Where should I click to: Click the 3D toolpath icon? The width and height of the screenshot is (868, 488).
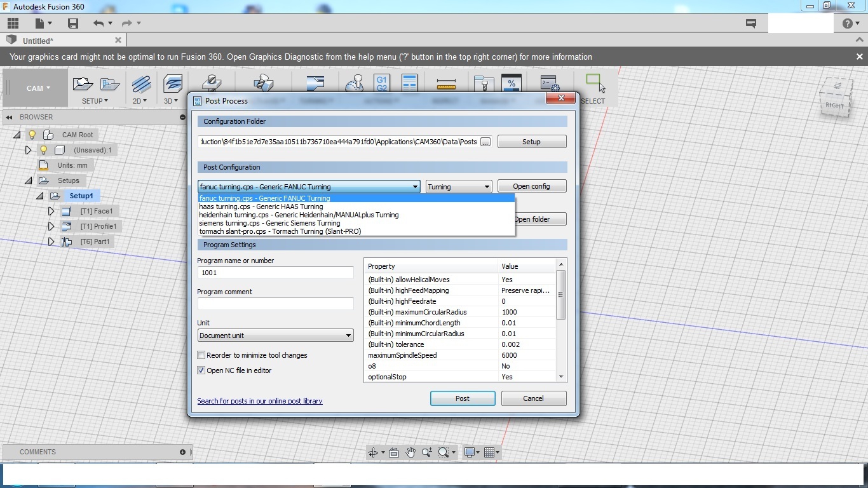coord(172,84)
